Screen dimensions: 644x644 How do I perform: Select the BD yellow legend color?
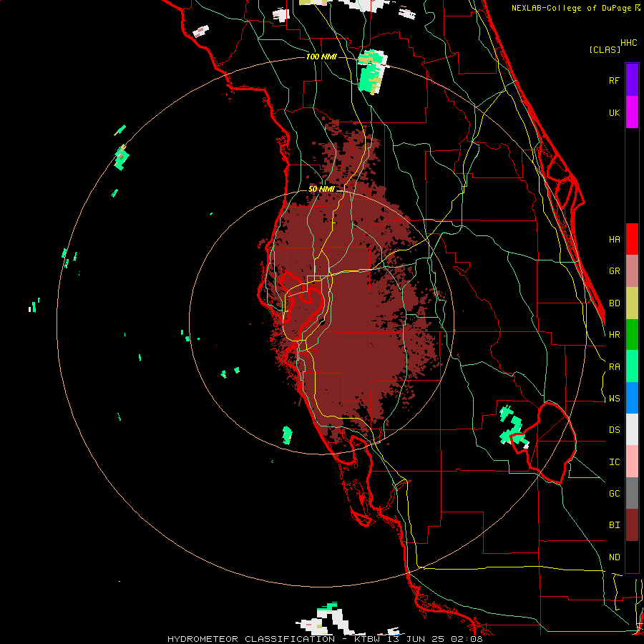[x=632, y=303]
